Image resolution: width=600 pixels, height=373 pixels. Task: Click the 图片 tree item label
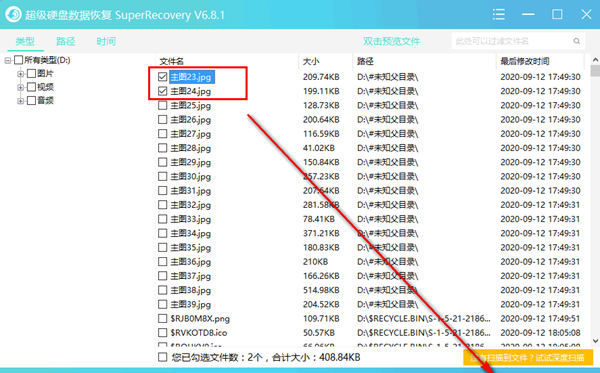45,73
